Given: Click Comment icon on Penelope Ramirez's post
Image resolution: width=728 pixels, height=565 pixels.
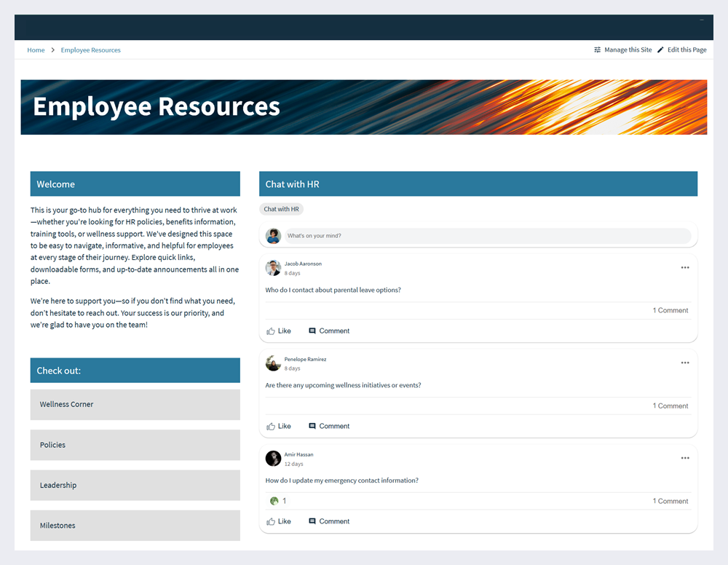Looking at the screenshot, I should click(x=312, y=427).
